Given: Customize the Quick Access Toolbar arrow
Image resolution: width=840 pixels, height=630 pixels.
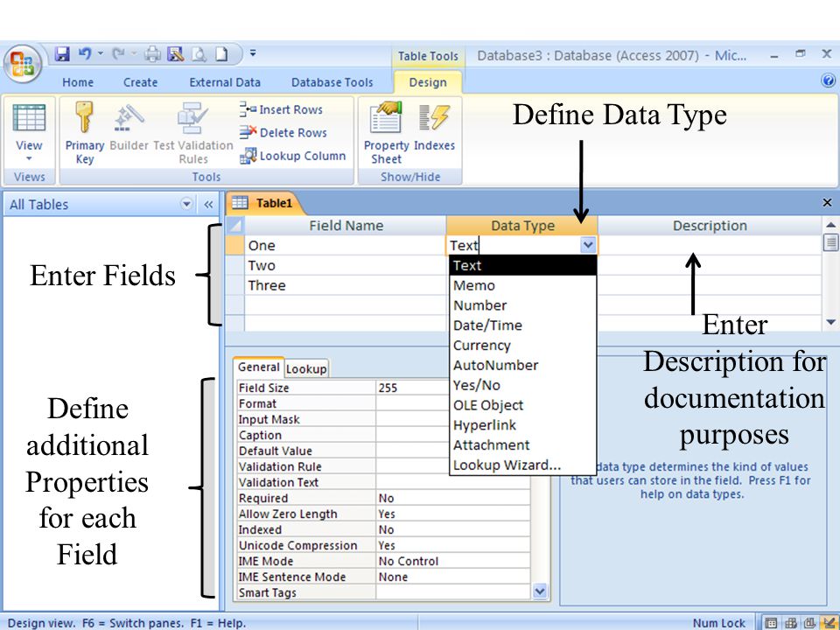Looking at the screenshot, I should pyautogui.click(x=253, y=53).
